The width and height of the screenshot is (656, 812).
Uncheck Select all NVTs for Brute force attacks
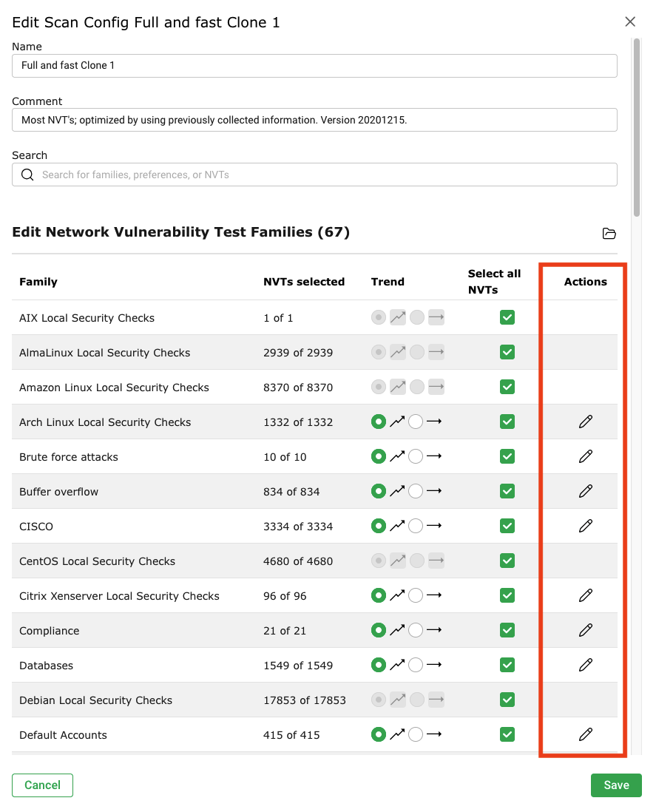(507, 456)
